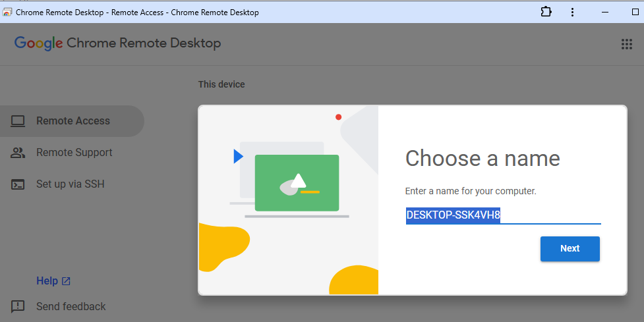This screenshot has height=322, width=644.
Task: Click the Remote Support people icon
Action: point(18,153)
